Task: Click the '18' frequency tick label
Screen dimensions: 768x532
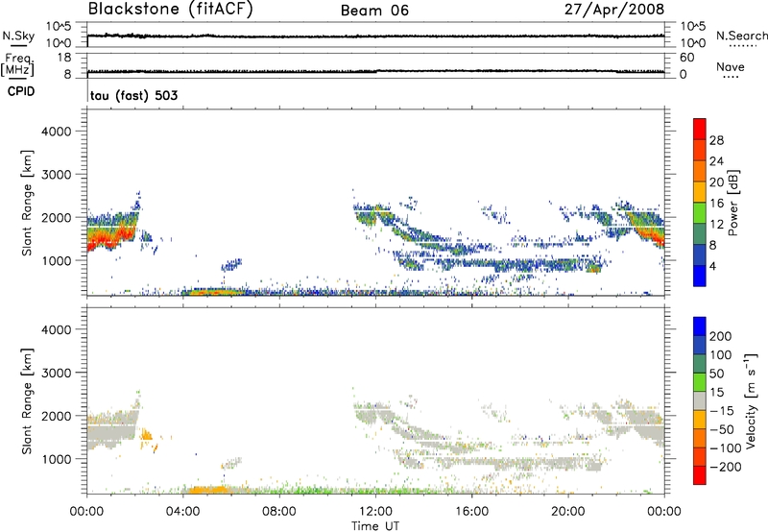Action: click(x=64, y=58)
